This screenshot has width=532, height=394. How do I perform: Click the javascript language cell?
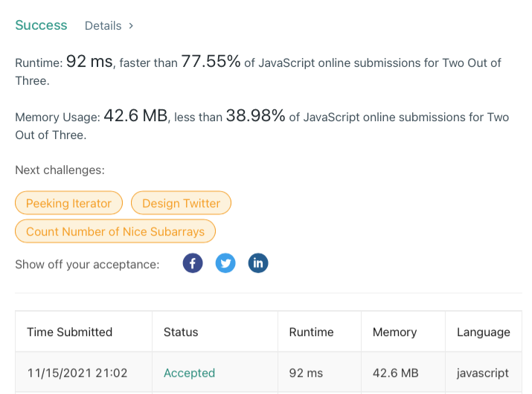pyautogui.click(x=483, y=373)
